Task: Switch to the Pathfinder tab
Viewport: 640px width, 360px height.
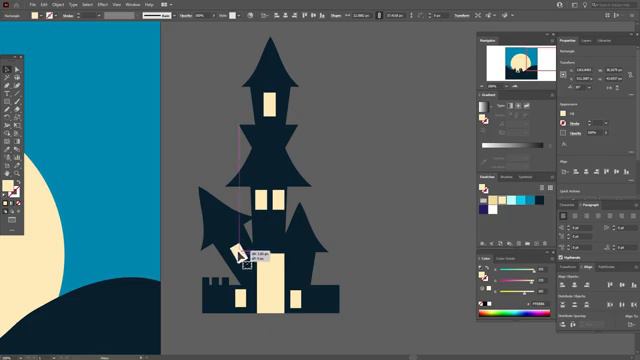Action: [x=606, y=267]
